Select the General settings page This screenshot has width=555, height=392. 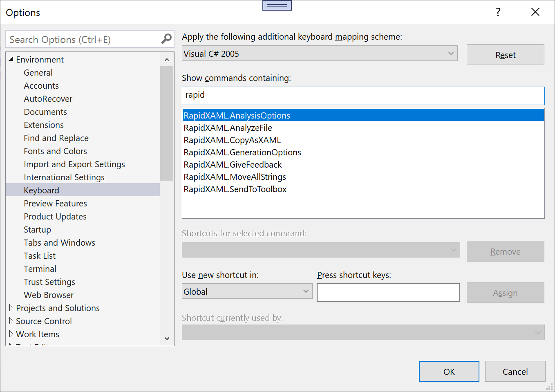[x=38, y=72]
